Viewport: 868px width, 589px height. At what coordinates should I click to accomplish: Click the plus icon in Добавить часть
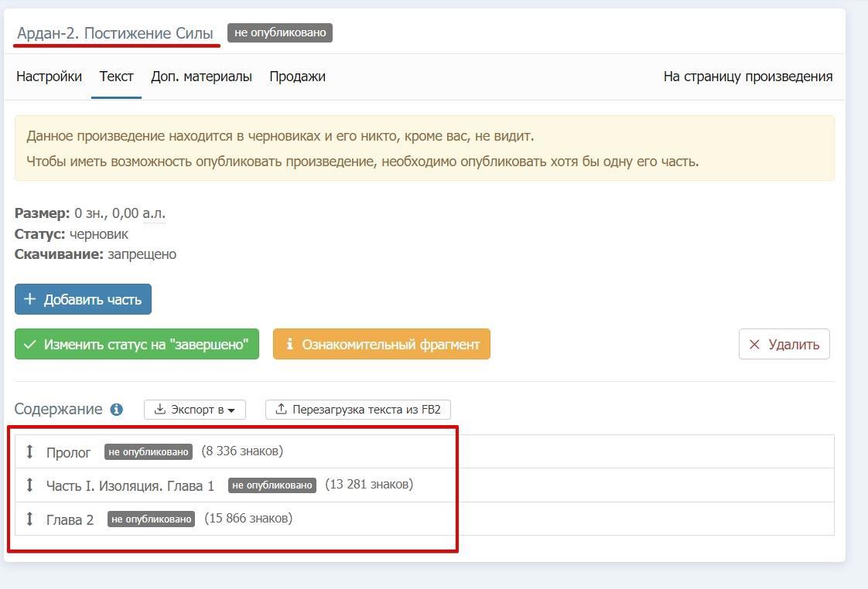click(30, 299)
